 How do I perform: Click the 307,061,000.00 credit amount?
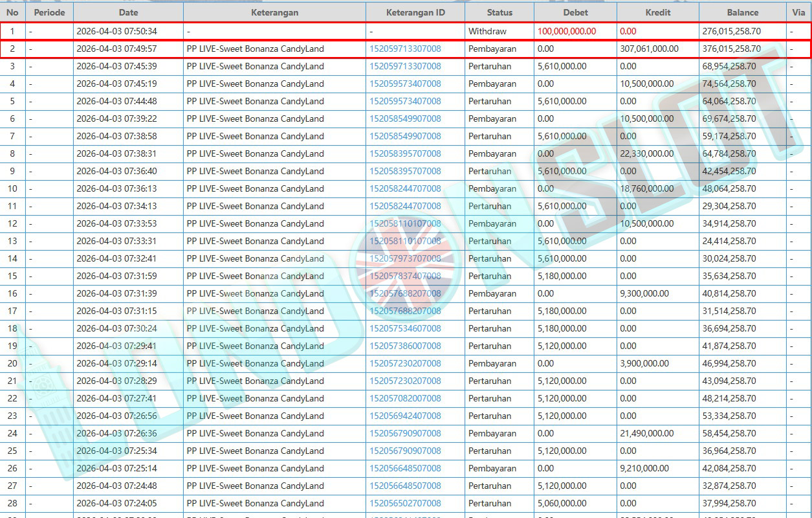coord(649,49)
